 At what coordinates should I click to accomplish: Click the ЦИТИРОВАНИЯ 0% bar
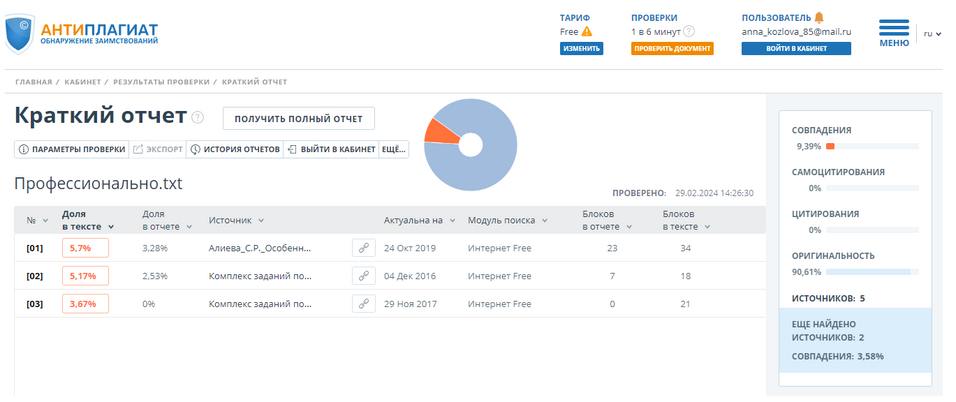pos(872,230)
